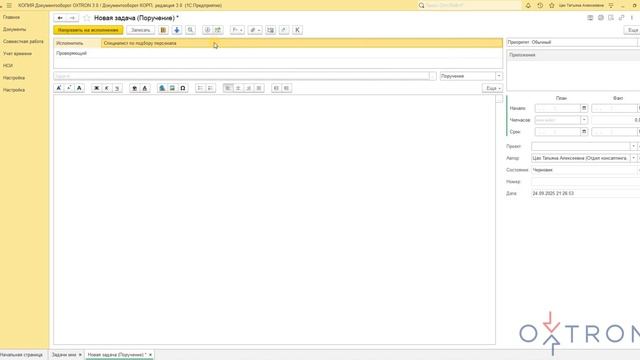640x360 pixels.
Task: Click the blue down-arrow toolbar icon
Action: (177, 30)
